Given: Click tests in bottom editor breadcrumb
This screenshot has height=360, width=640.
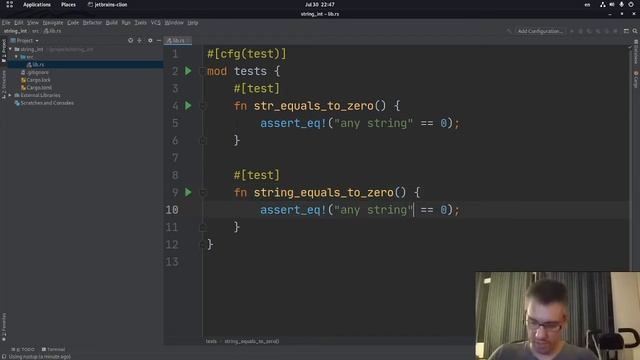Looking at the screenshot, I should pyautogui.click(x=211, y=341).
